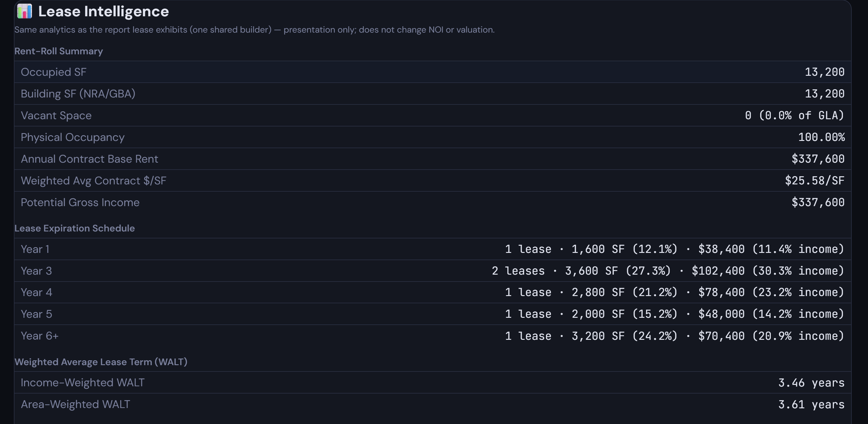
Task: Click the Potential Gross Income $337,600 value
Action: (x=818, y=202)
